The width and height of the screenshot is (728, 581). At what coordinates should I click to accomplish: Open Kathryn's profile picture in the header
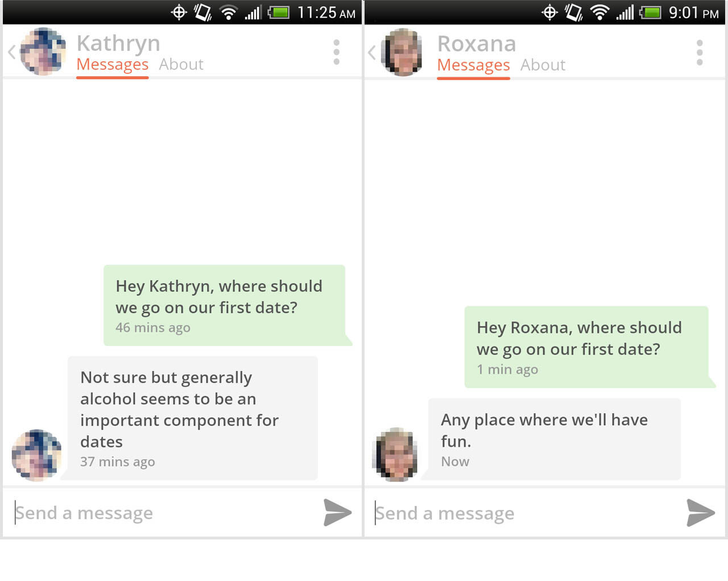pos(43,52)
